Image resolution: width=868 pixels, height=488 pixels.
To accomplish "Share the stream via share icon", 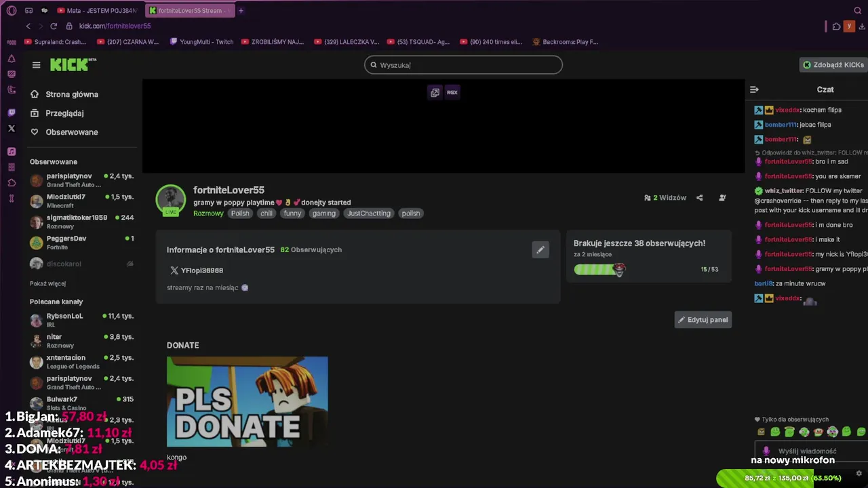I will 700,198.
